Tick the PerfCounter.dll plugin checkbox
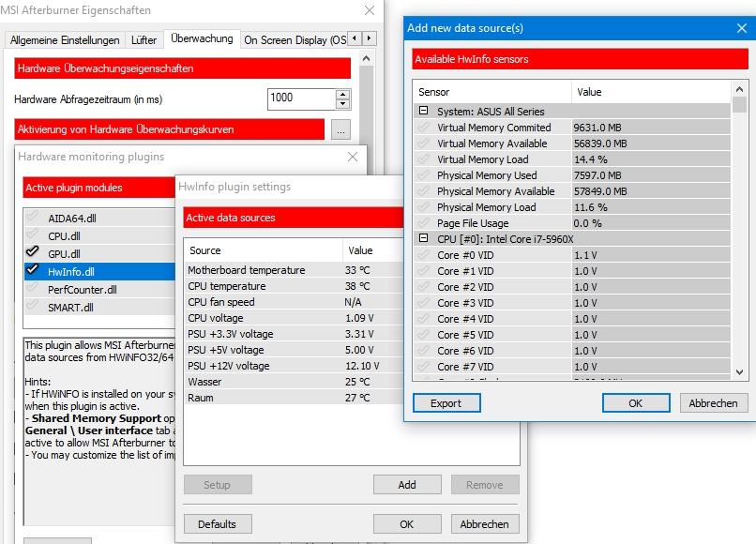Screen dimensions: 756x544 click(32, 288)
